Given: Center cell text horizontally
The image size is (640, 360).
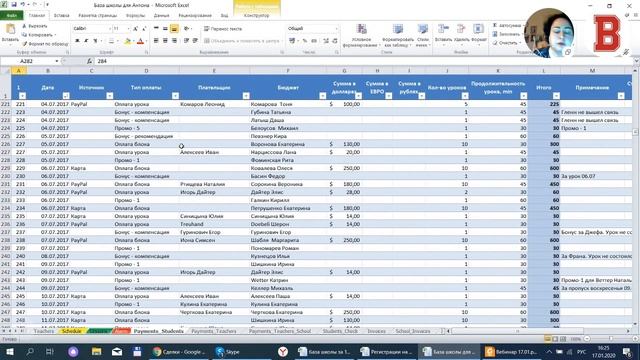Looking at the screenshot, I should 165,41.
